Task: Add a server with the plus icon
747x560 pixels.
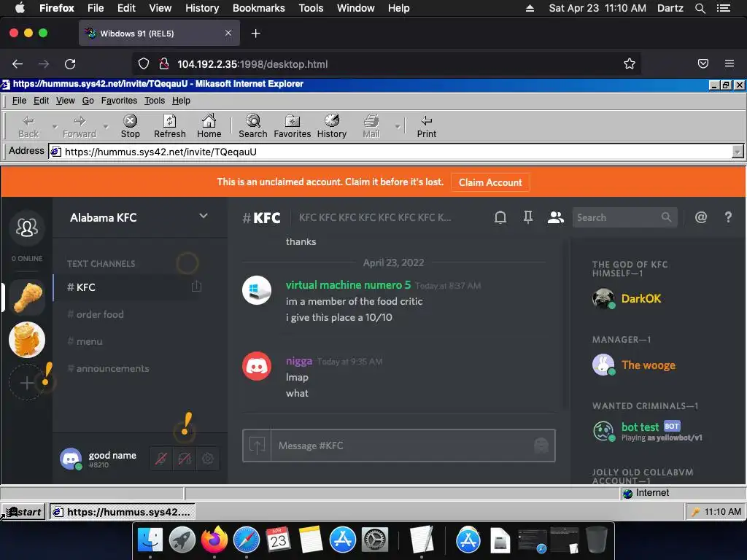Action: point(27,382)
